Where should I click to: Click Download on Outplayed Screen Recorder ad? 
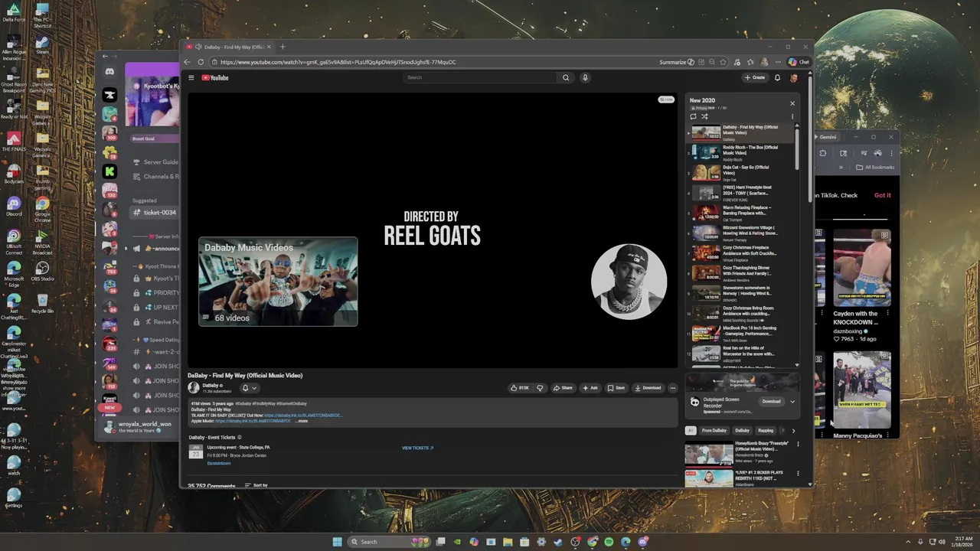772,402
